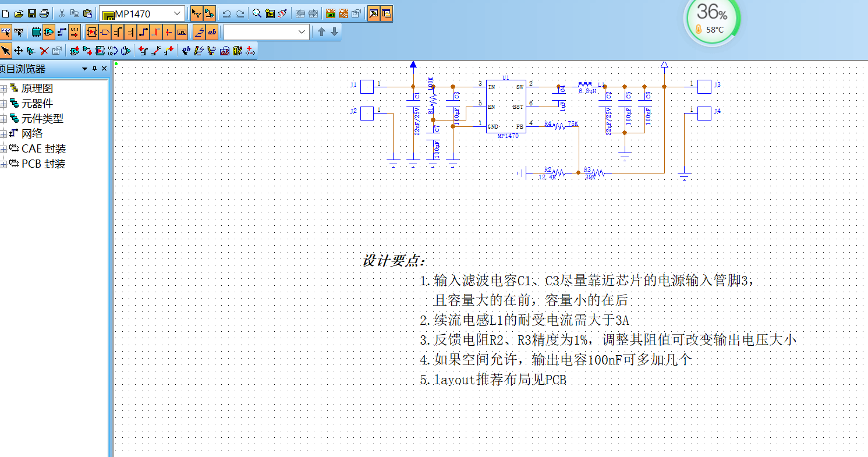Toggle the Selection Filter toolbar button
The height and width of the screenshot is (457, 868).
click(197, 13)
